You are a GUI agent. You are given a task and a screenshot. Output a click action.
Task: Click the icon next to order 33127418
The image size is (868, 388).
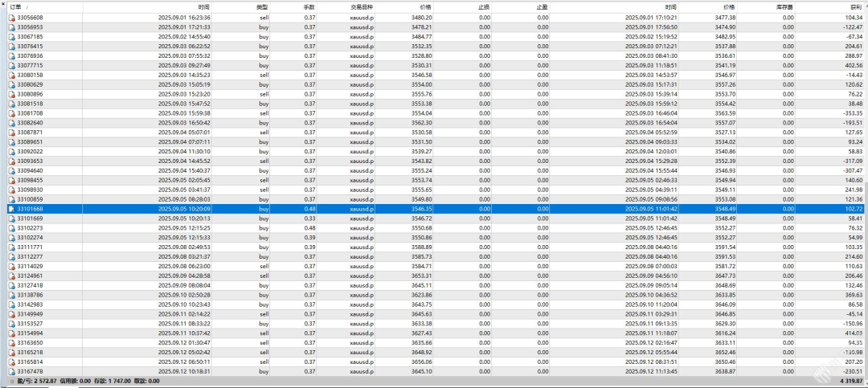coord(11,285)
